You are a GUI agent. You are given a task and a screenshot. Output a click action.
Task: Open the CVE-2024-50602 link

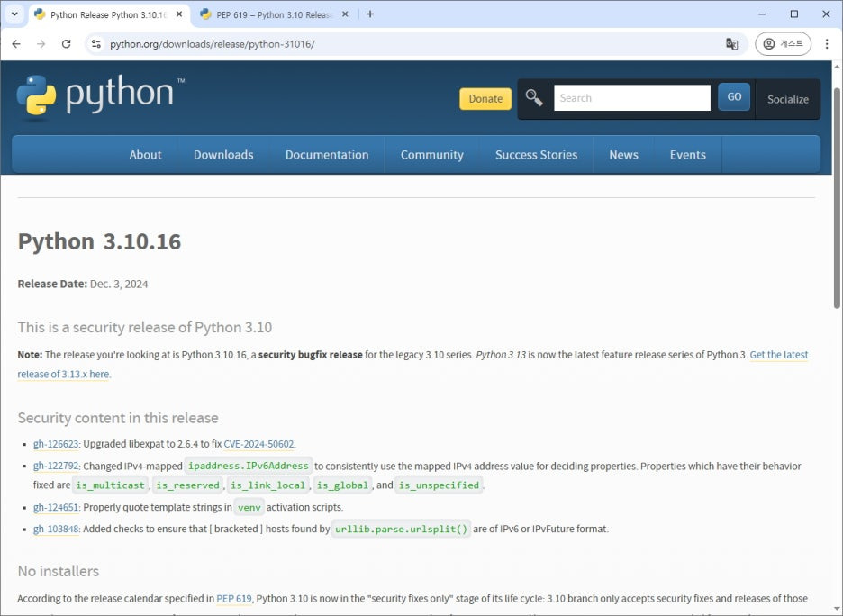(x=258, y=444)
